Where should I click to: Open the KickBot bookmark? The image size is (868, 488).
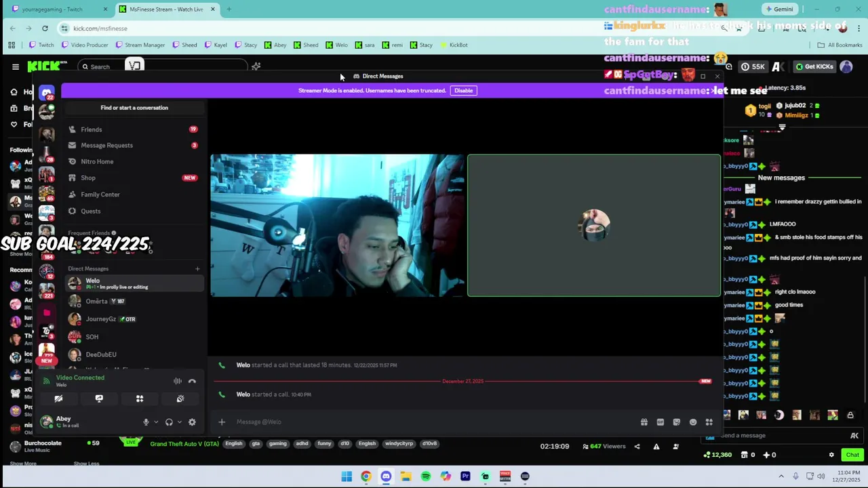point(454,45)
